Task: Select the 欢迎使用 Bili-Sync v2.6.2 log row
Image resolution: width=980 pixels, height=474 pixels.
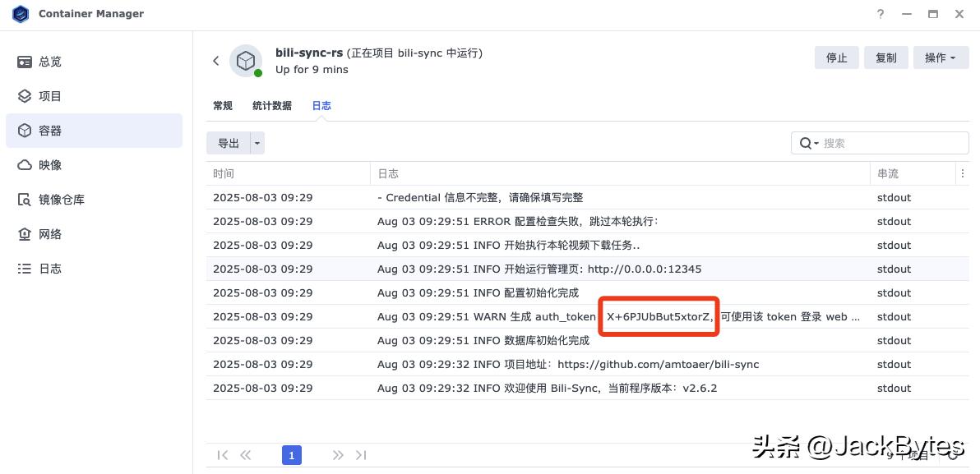Action: pyautogui.click(x=588, y=388)
